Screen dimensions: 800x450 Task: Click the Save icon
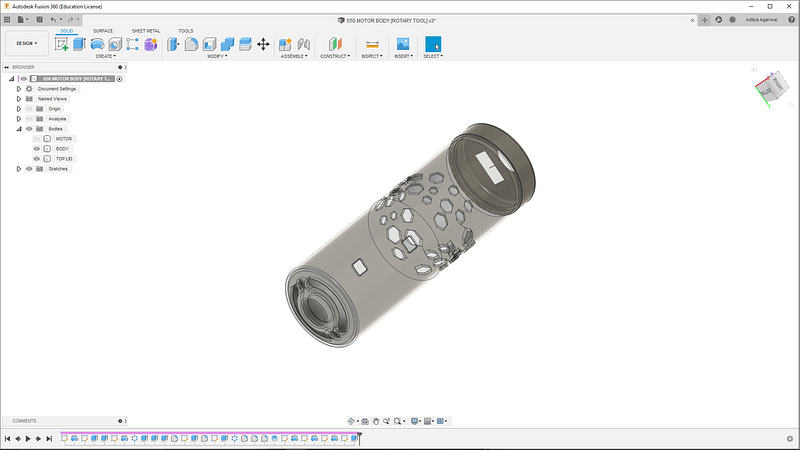coord(39,20)
